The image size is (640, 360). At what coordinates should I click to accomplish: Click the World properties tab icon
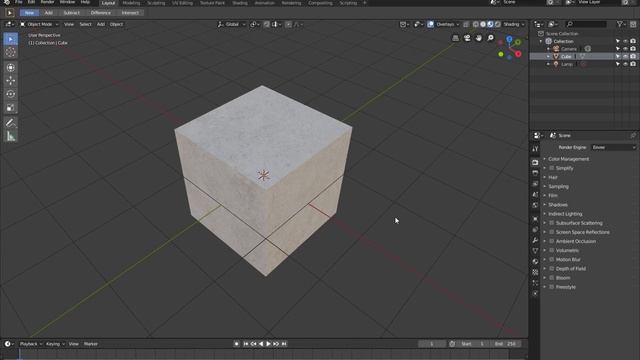pyautogui.click(x=535, y=205)
